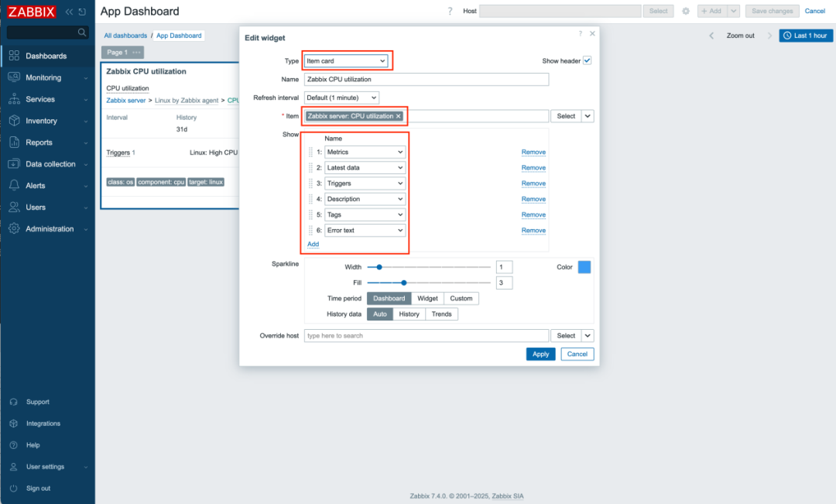836x504 pixels.
Task: Click previous time period arrow
Action: tap(711, 36)
